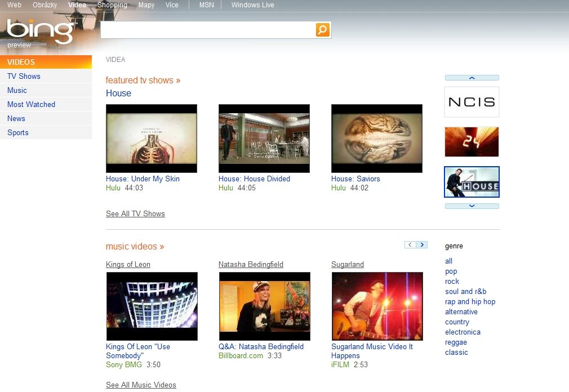Open the Obrázky tab
Screen dimensions: 569x392
point(45,5)
